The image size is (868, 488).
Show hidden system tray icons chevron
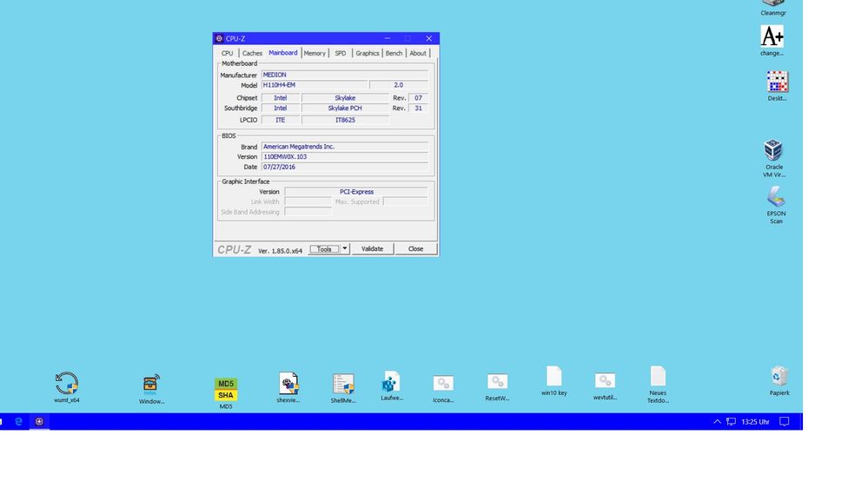click(x=717, y=421)
